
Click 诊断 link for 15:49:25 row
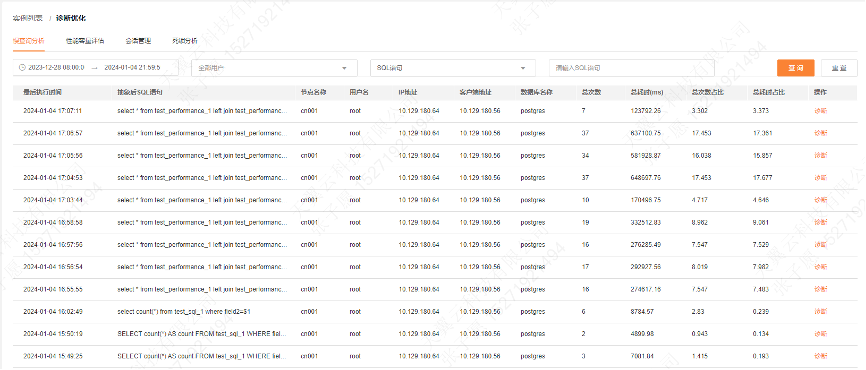[821, 356]
